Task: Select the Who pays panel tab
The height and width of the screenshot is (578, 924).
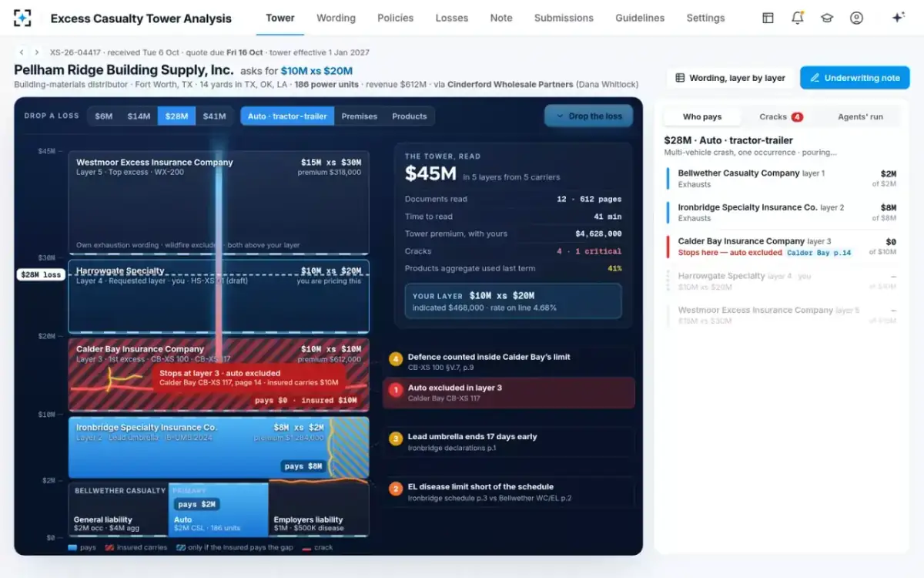Action: pos(702,117)
